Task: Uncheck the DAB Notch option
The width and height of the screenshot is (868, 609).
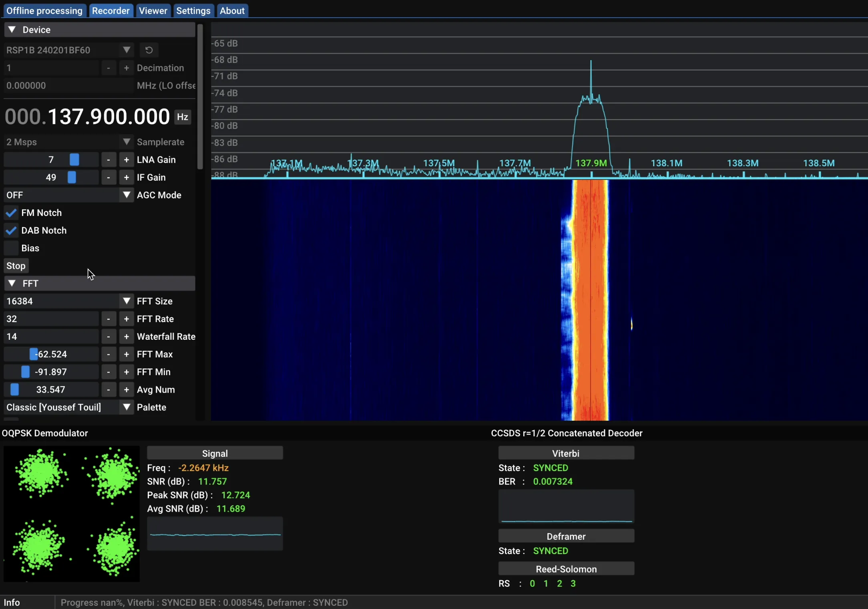Action: [x=11, y=230]
